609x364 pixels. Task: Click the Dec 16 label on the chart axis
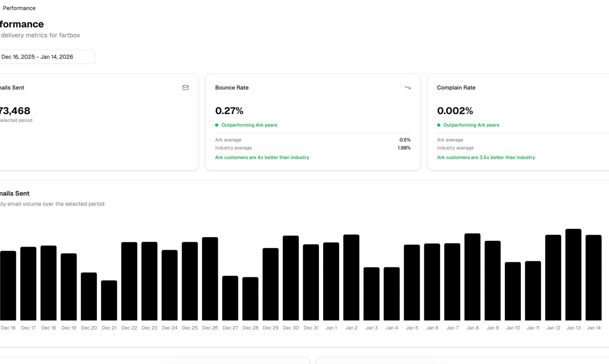(x=8, y=328)
